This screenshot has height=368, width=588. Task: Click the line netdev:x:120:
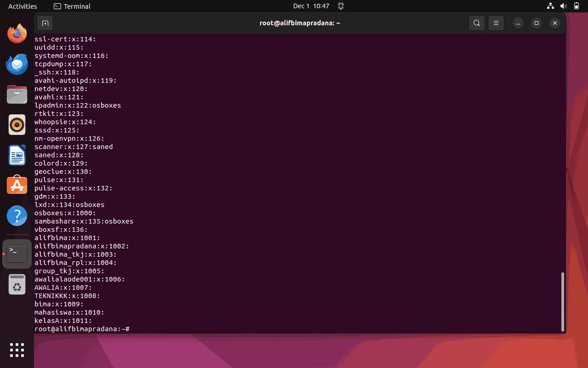tap(61, 89)
